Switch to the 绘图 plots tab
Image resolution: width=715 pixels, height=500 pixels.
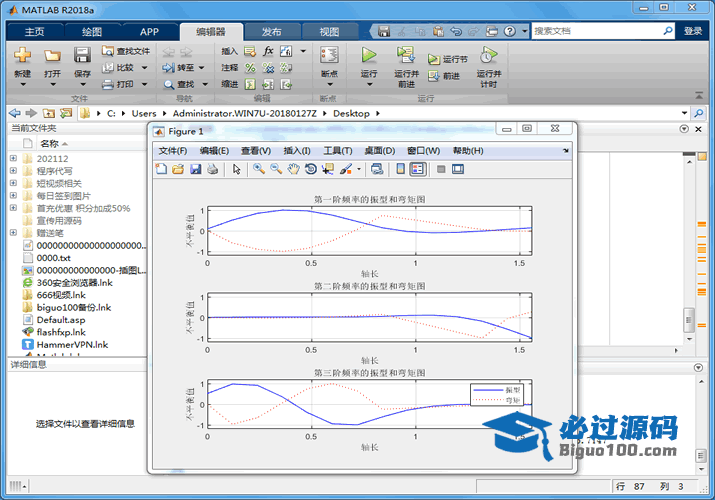(92, 31)
